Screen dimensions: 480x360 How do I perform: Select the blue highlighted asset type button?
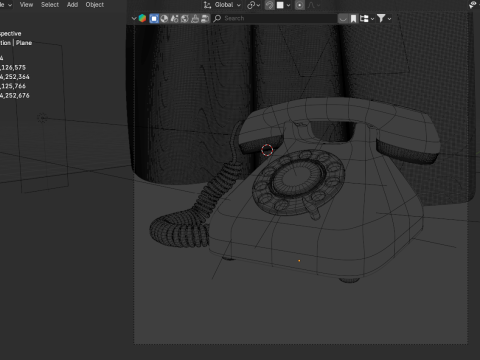154,18
